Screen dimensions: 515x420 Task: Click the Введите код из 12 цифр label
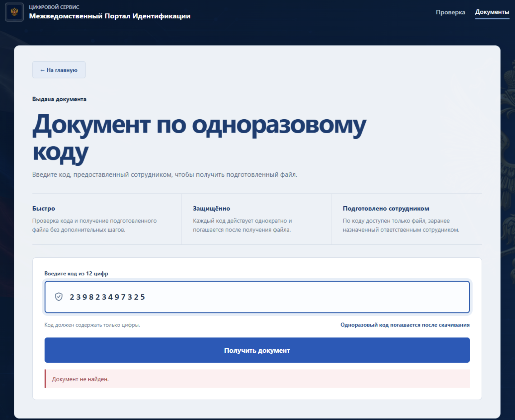pos(76,274)
